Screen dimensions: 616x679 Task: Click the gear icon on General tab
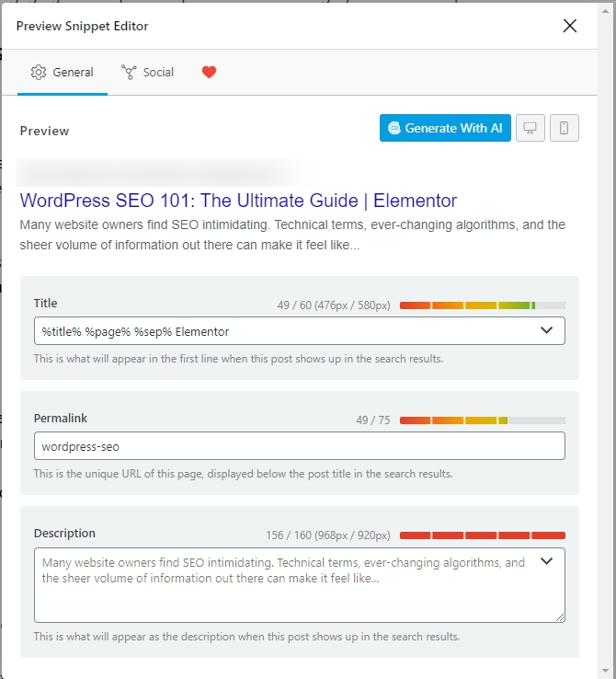[39, 73]
